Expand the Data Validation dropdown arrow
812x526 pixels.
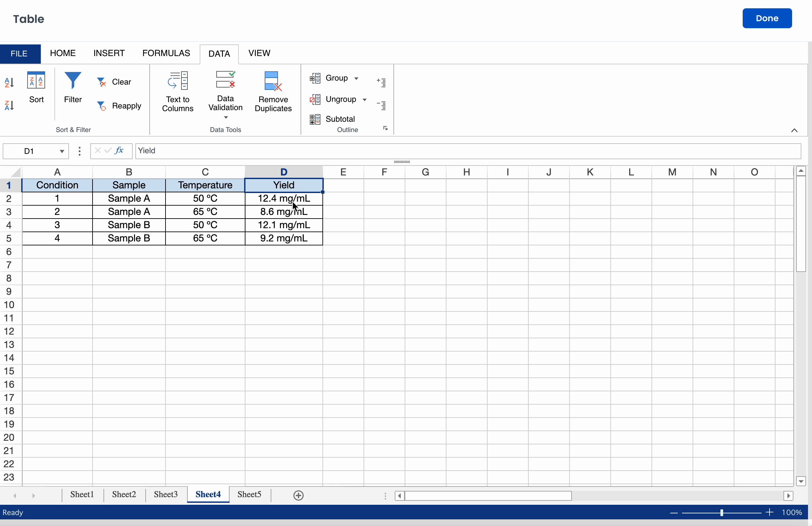coord(226,118)
